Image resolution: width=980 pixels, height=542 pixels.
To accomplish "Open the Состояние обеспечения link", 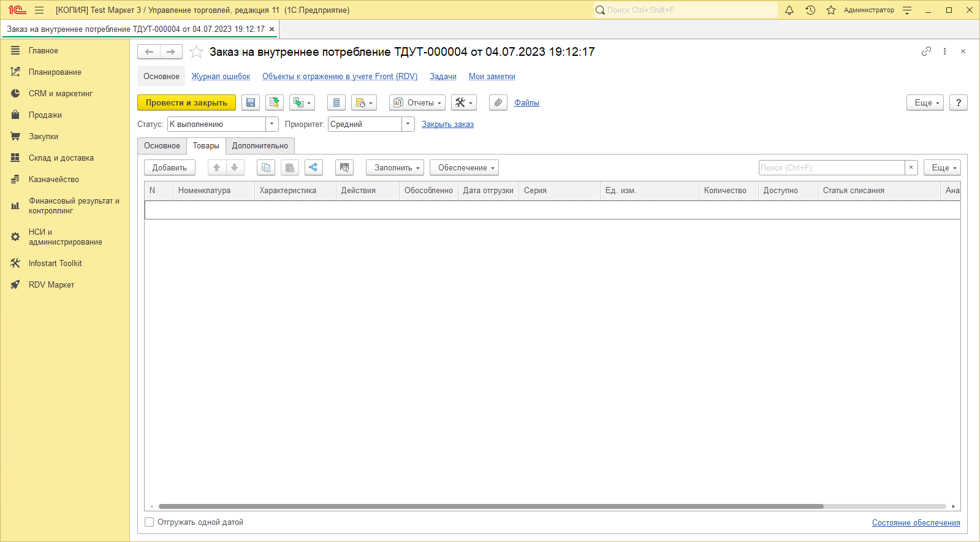I will point(916,522).
